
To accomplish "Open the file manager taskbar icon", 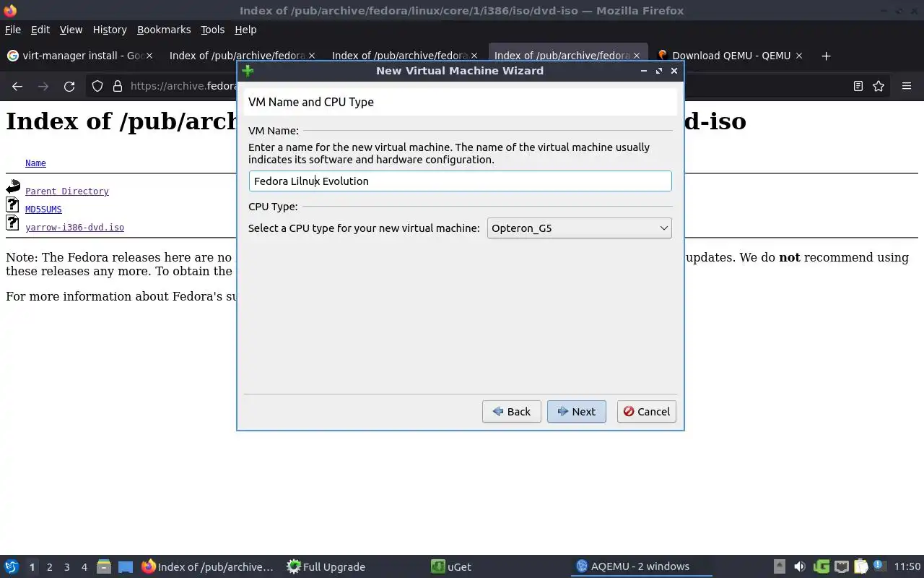I will tap(103, 566).
